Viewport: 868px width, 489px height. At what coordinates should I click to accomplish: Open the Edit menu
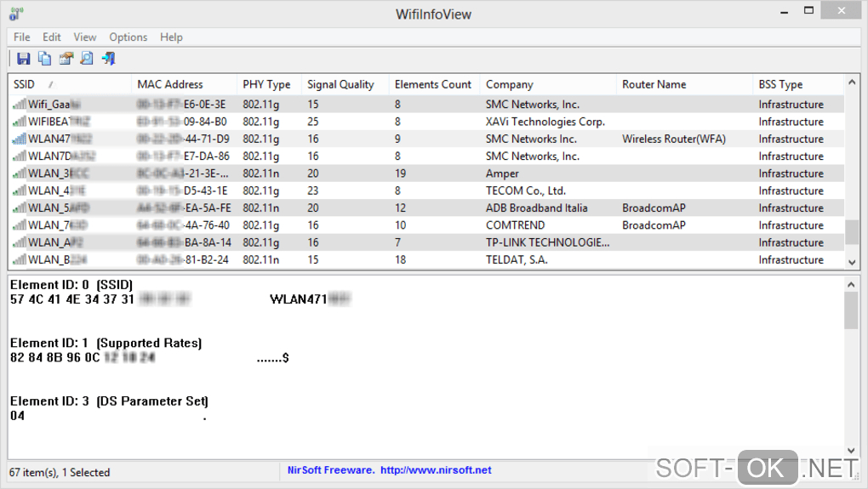51,37
